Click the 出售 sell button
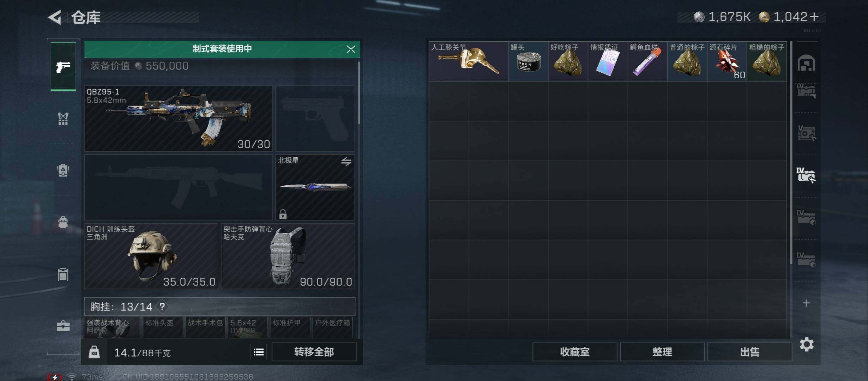The height and width of the screenshot is (381, 868). pos(749,352)
